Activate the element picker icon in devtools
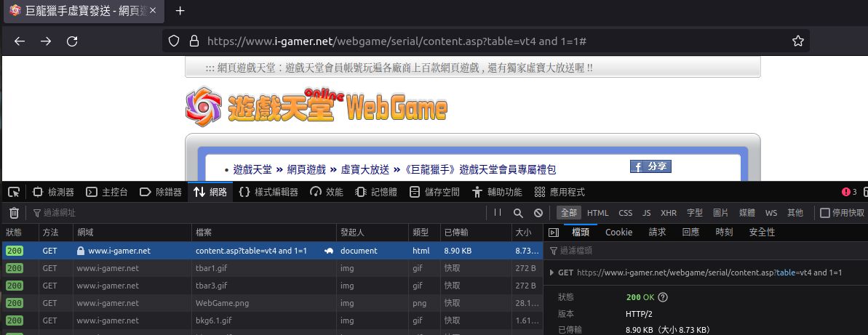The image size is (868, 335). click(x=15, y=192)
